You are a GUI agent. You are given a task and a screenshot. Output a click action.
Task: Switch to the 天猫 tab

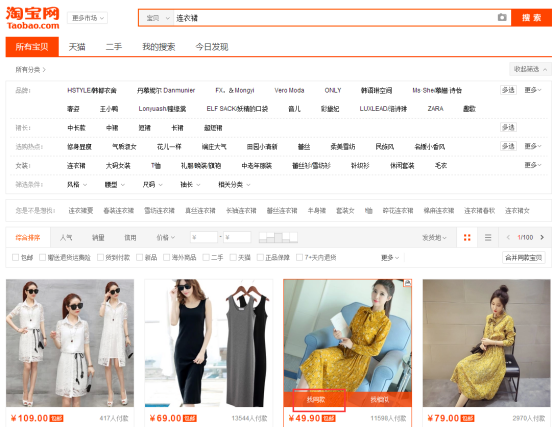tap(77, 47)
